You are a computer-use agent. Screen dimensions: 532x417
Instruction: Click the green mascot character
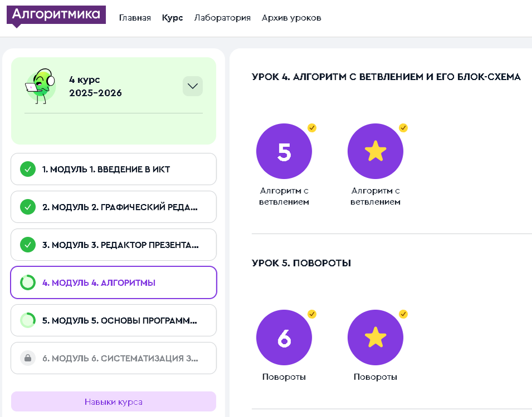[42, 86]
